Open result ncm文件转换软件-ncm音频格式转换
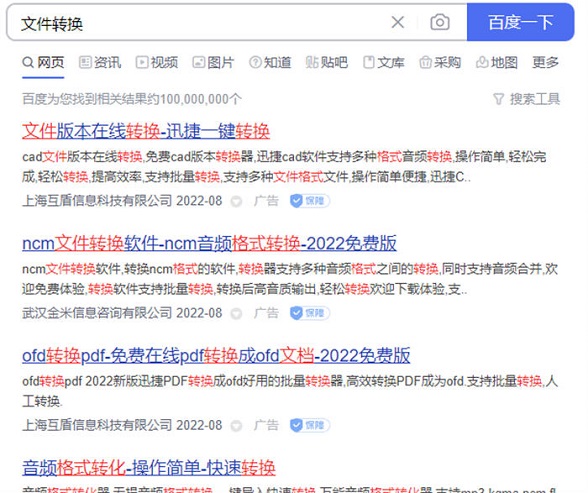 [x=209, y=244]
